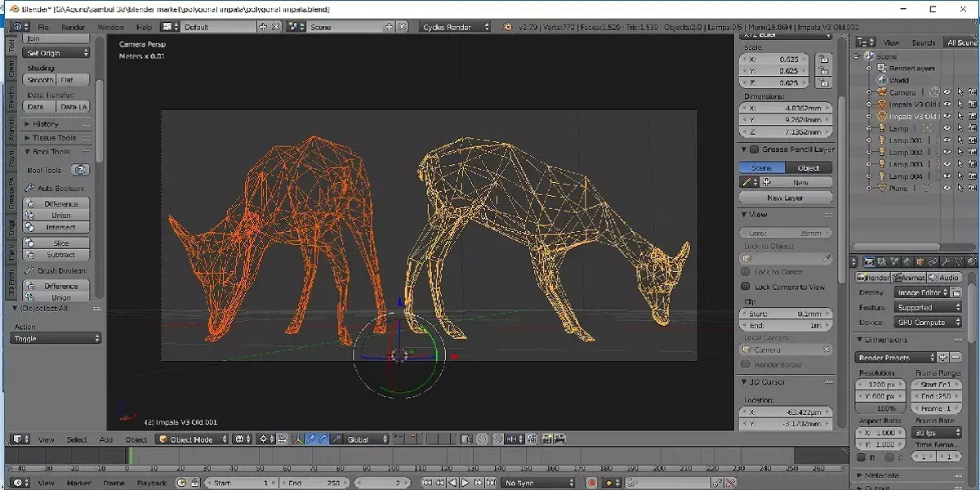Clear the Local Camera field X icon
Viewport: 980px width, 490px height.
tap(826, 350)
